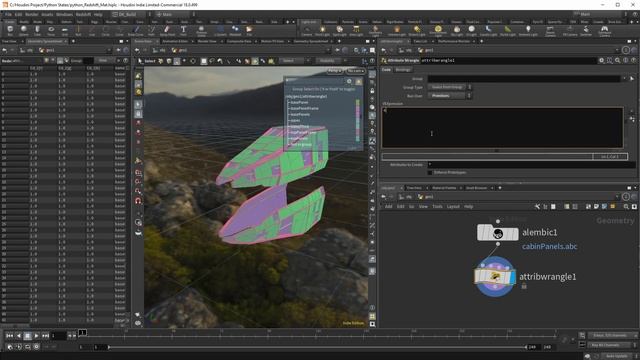This screenshot has width=640, height=360.
Task: Click the alembic1 node icon
Action: [498, 233]
